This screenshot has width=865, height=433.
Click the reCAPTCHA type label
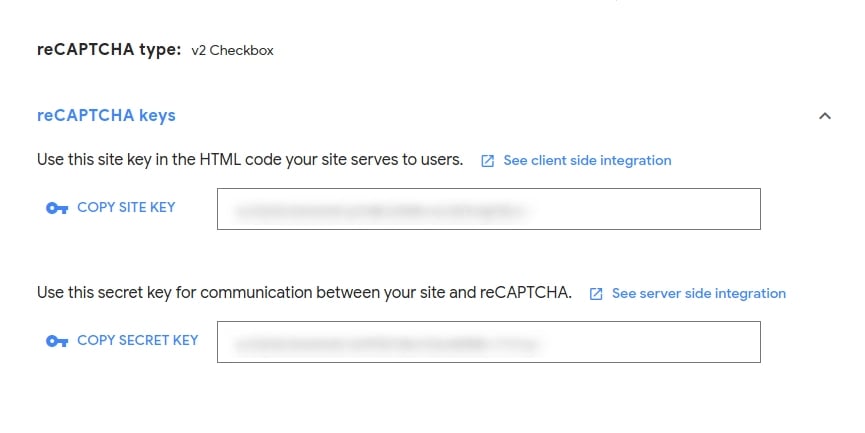coord(109,50)
